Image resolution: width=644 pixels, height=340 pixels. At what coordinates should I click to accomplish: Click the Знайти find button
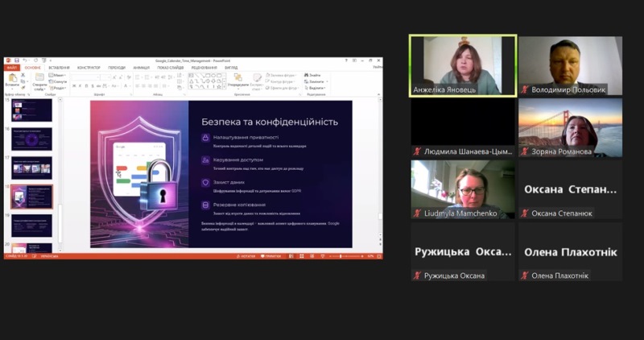[x=312, y=75]
